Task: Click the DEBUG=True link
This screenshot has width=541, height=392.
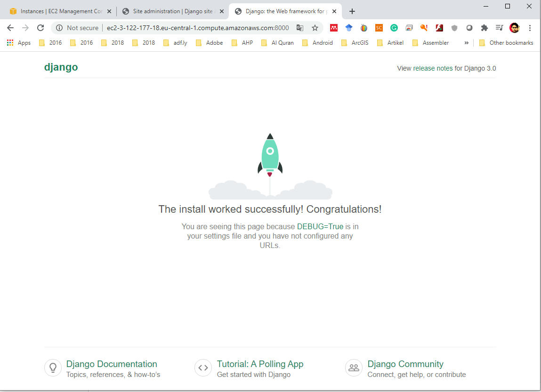Action: pos(320,226)
